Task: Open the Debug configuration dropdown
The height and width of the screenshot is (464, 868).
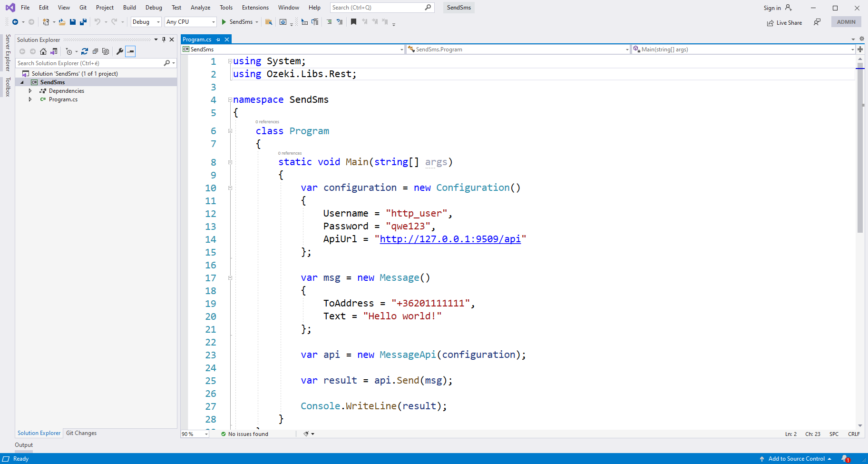Action: coord(146,22)
